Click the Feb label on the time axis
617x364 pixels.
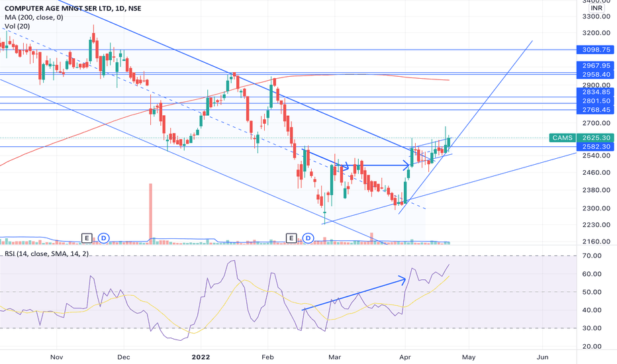(267, 357)
